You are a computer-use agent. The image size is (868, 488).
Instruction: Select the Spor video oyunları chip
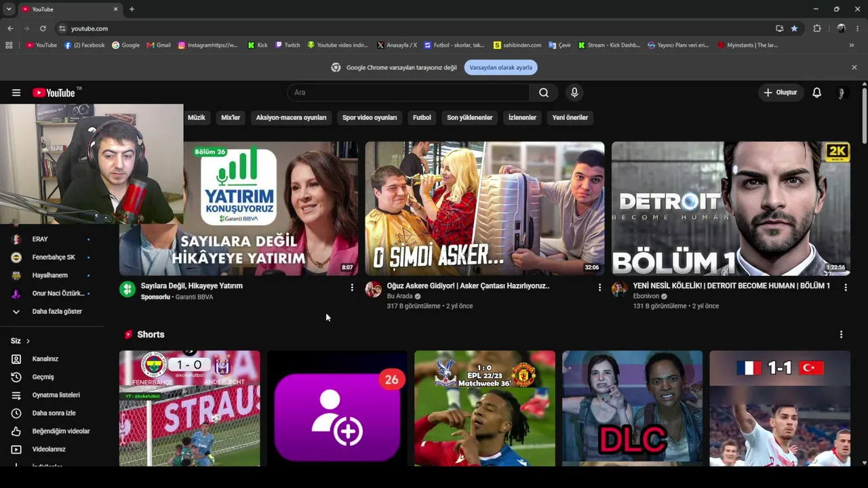click(370, 118)
